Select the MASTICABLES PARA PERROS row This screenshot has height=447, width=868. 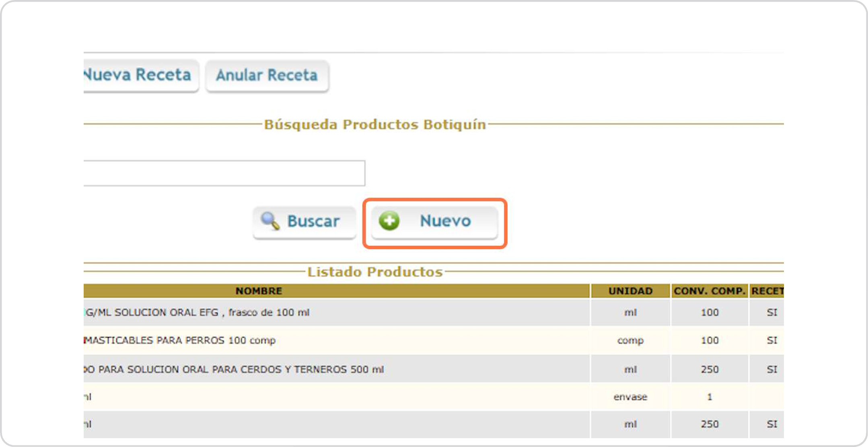click(x=180, y=340)
